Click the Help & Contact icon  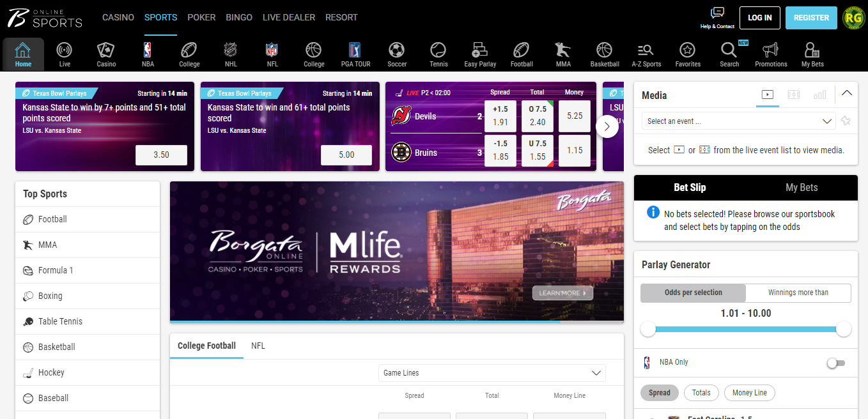(x=717, y=17)
